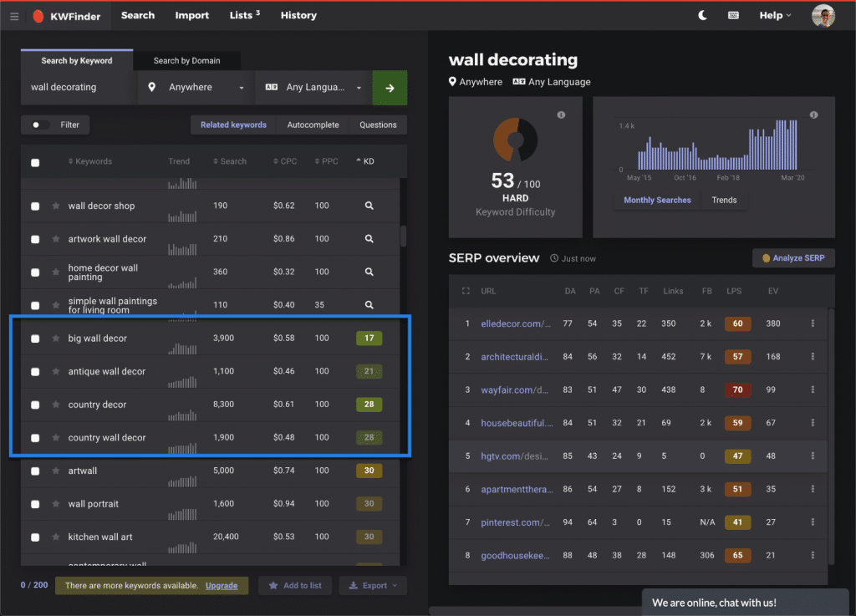The width and height of the screenshot is (856, 616).
Task: Select all keywords header checkbox
Action: (35, 163)
